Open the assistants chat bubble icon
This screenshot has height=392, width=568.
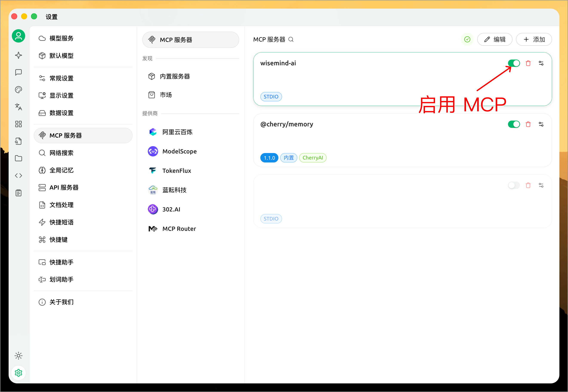pyautogui.click(x=18, y=72)
